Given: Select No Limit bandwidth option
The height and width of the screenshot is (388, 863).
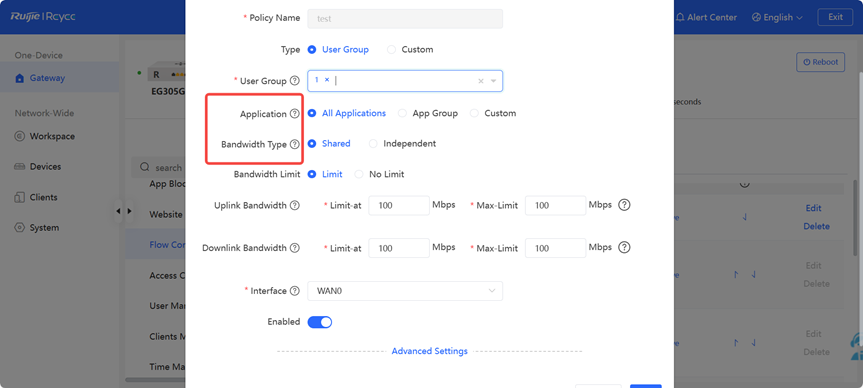Looking at the screenshot, I should pyautogui.click(x=359, y=174).
